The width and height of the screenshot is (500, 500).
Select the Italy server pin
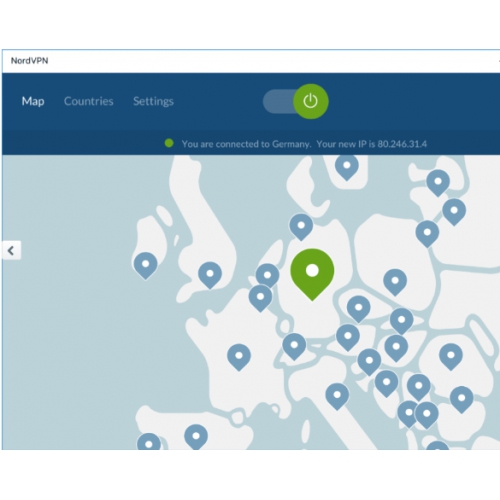[x=337, y=396]
